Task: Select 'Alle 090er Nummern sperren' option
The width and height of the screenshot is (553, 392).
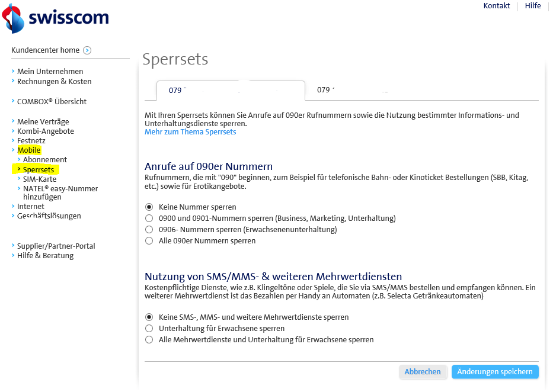Action: (149, 241)
